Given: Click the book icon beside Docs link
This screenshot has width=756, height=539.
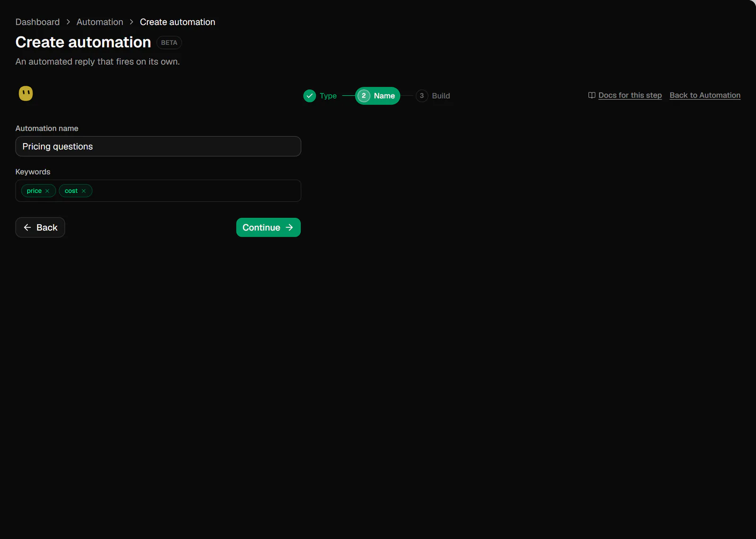Looking at the screenshot, I should [592, 95].
